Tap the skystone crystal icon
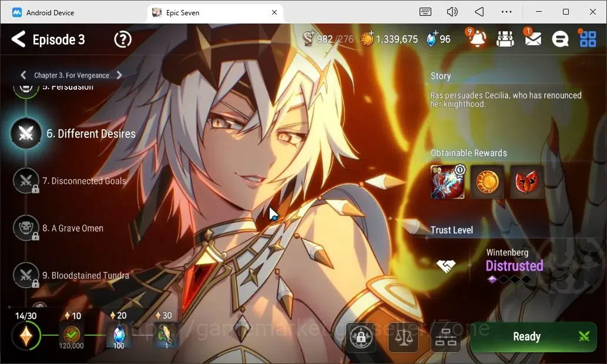607x364 pixels. click(431, 39)
